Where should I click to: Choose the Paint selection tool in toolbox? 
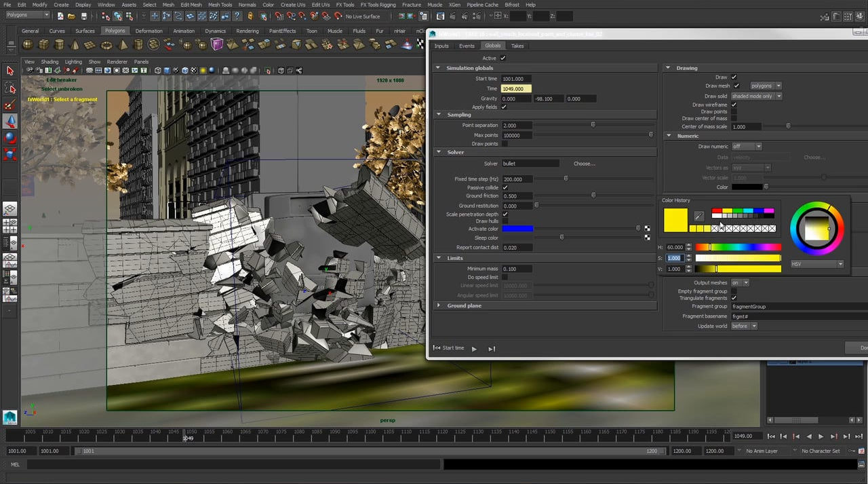pyautogui.click(x=10, y=105)
